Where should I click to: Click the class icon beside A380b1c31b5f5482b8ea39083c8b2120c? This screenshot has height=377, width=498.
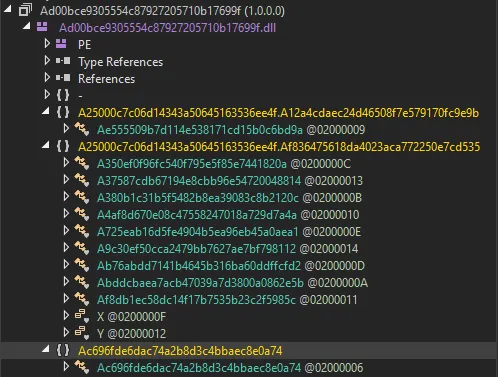pos(82,197)
